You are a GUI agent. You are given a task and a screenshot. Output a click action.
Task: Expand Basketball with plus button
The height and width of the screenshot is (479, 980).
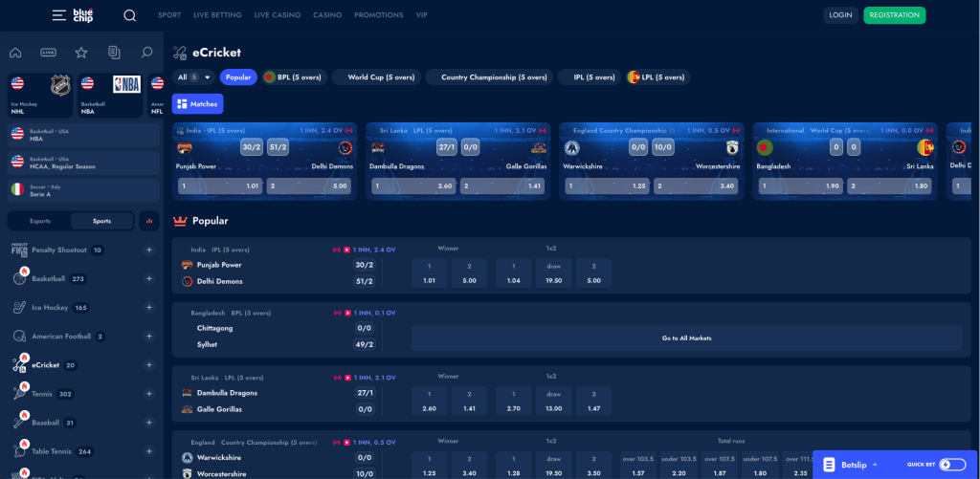[148, 278]
